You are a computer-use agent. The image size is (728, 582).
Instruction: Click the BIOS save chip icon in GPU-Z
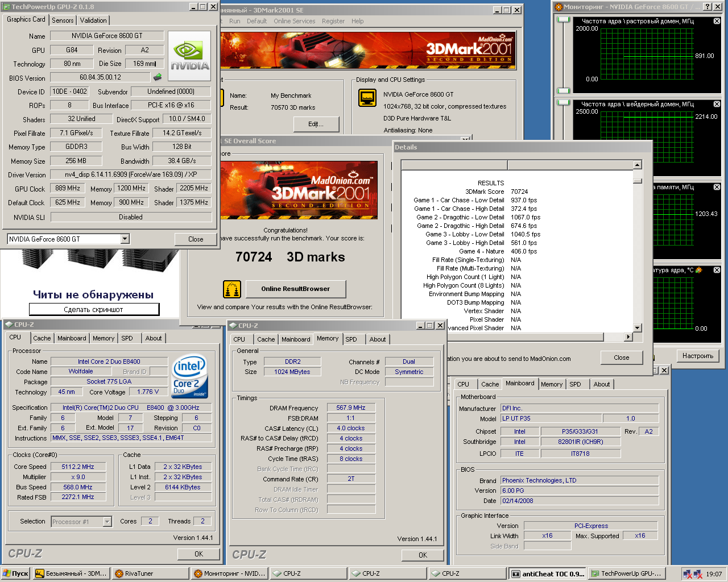point(158,77)
